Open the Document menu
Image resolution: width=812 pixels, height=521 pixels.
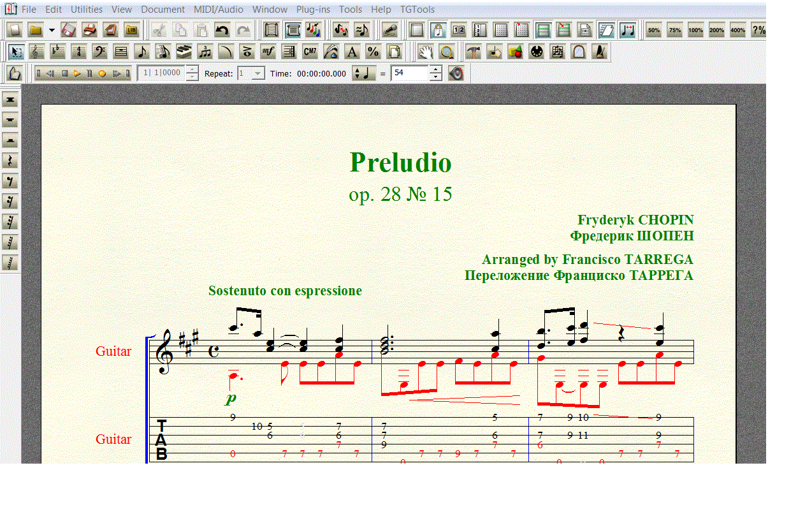tap(163, 10)
